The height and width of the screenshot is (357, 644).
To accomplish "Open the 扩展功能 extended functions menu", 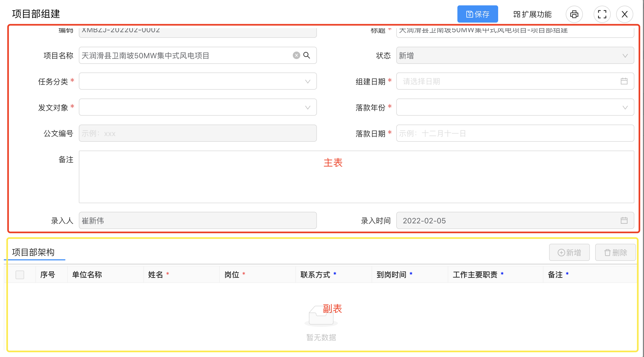I will (532, 14).
